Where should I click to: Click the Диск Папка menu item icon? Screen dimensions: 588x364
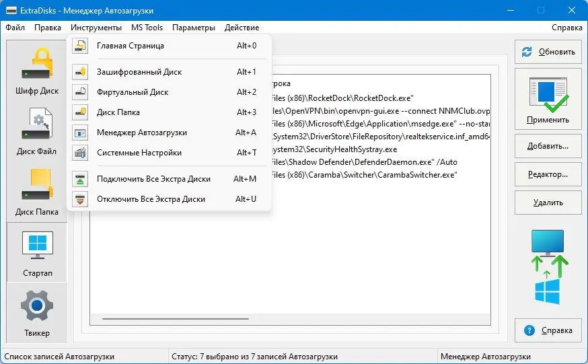80,112
